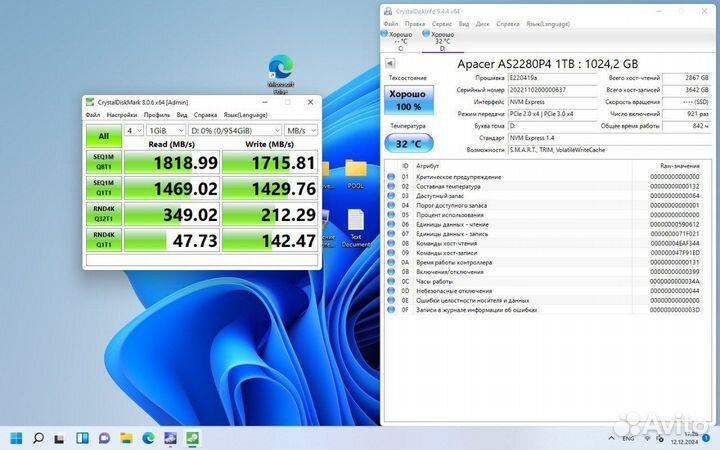Viewport: 720px width, 450px height.
Task: Click status icon of attribute 0F row
Action: [391, 309]
